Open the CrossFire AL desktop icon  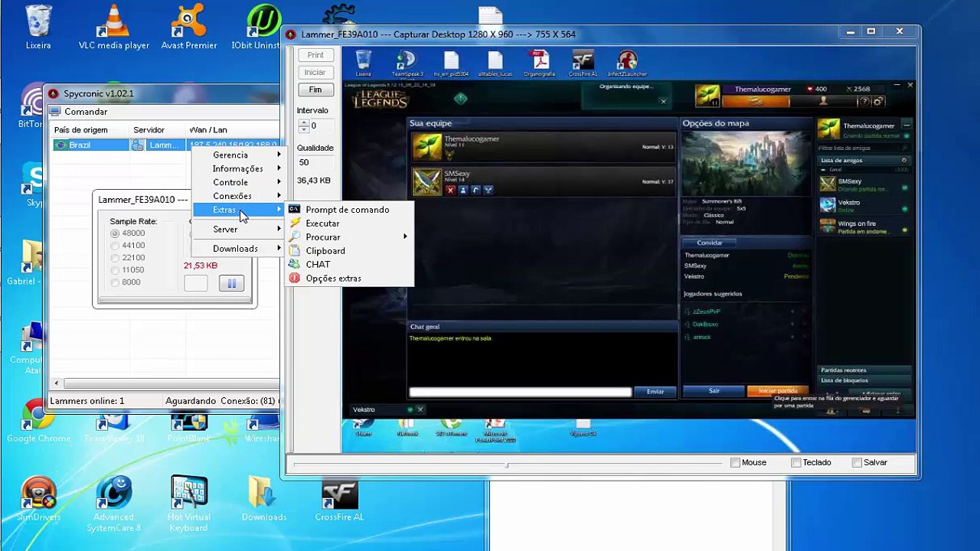tap(339, 495)
